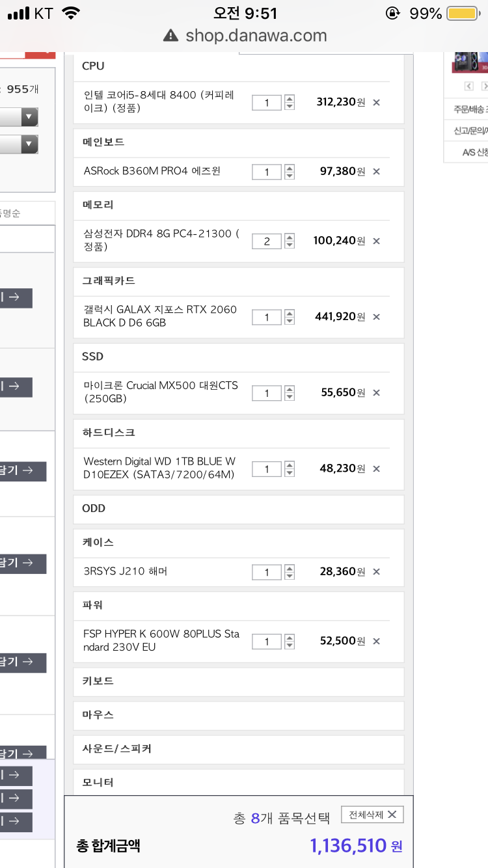Select the 모니터 category
488x868 pixels.
tap(238, 782)
